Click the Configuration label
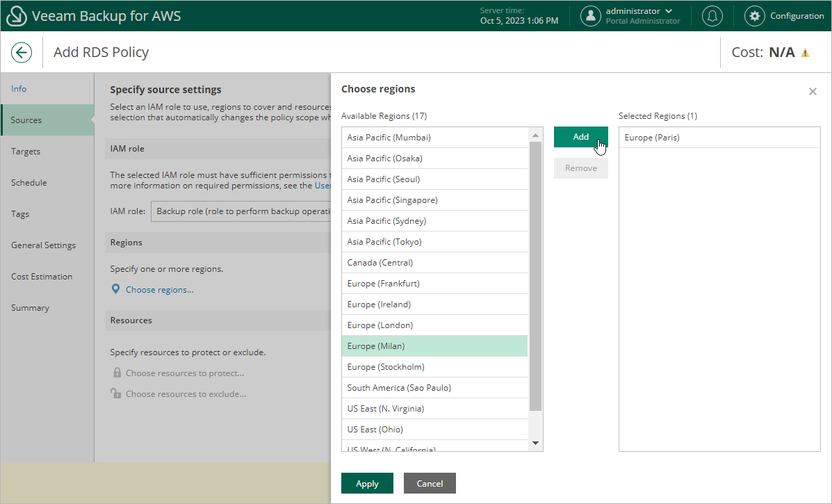This screenshot has width=832, height=504. coord(797,16)
